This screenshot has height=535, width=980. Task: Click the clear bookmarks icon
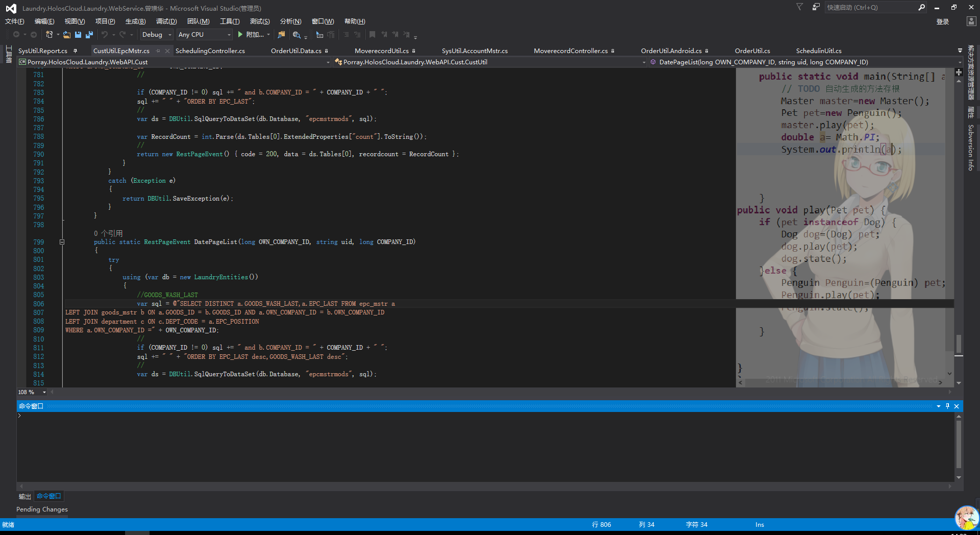coord(406,35)
